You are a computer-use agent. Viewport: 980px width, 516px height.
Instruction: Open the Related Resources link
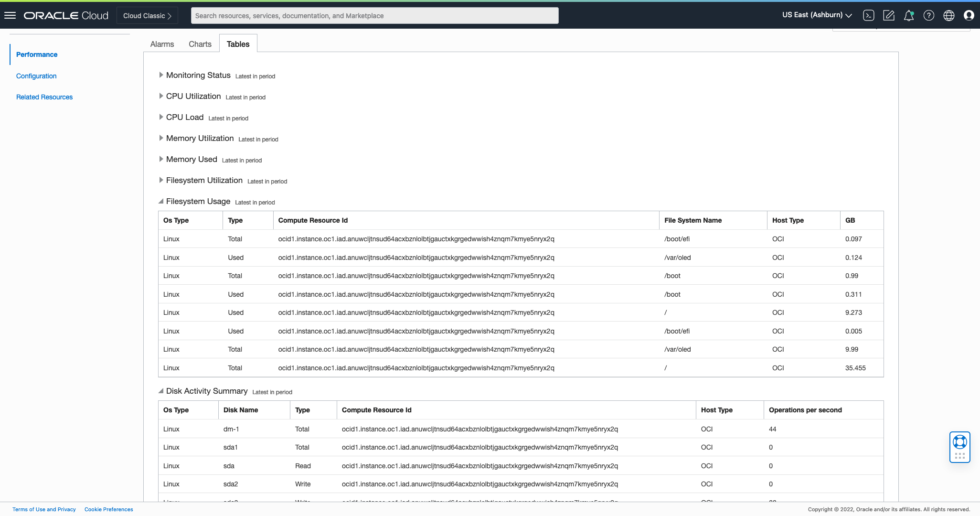coord(44,97)
